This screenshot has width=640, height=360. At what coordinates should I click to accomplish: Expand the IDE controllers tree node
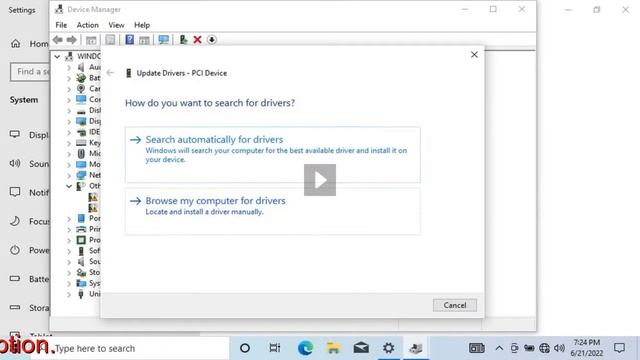click(69, 132)
